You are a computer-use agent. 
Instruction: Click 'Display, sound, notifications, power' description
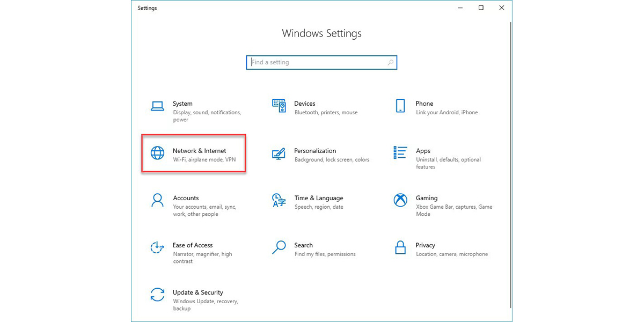click(207, 116)
